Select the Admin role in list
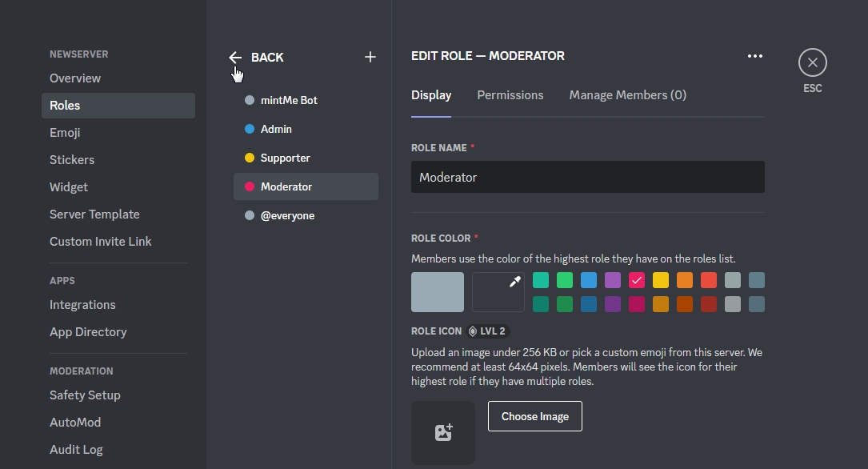 pyautogui.click(x=276, y=130)
